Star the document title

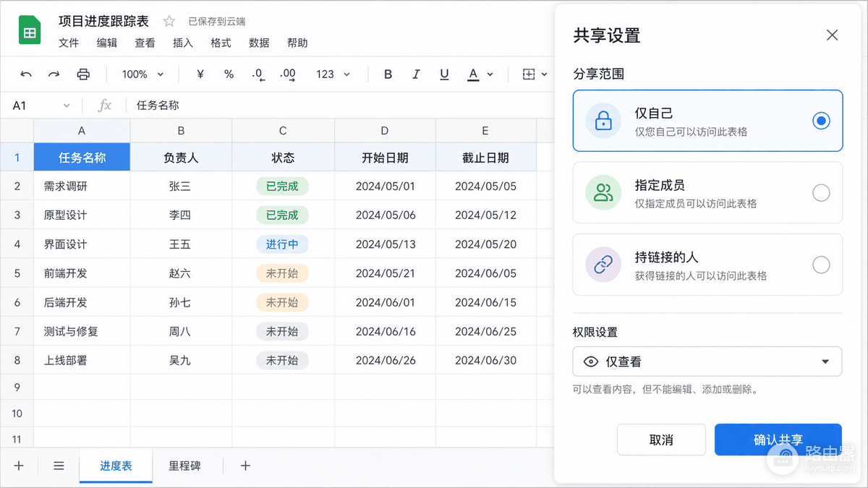pos(169,21)
